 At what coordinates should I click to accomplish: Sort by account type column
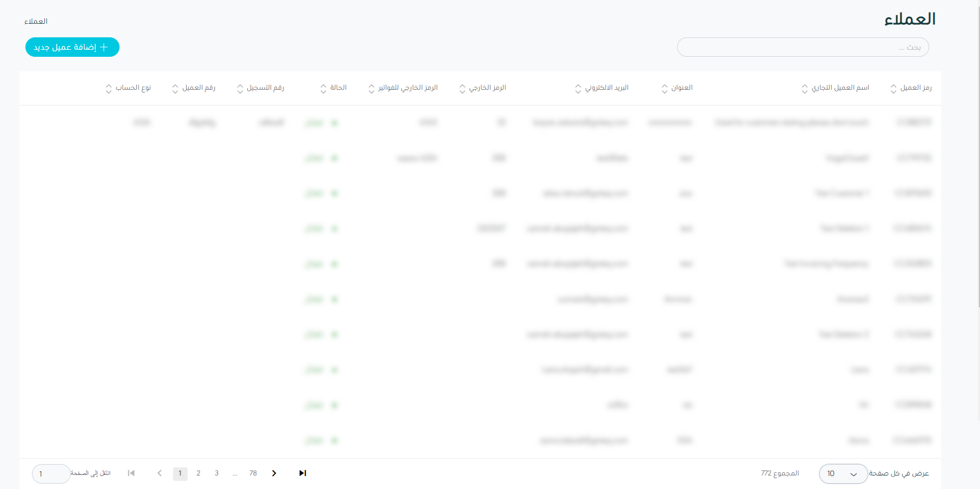point(109,89)
